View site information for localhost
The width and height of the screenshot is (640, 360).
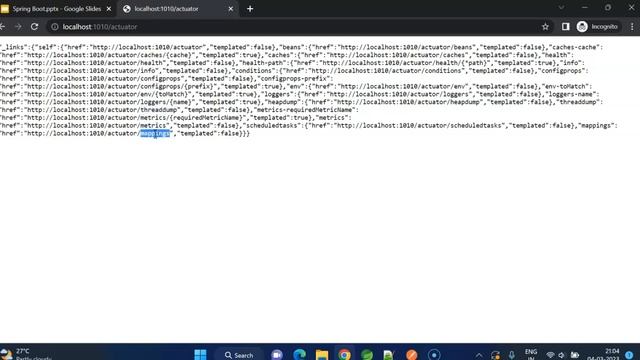pos(54,27)
